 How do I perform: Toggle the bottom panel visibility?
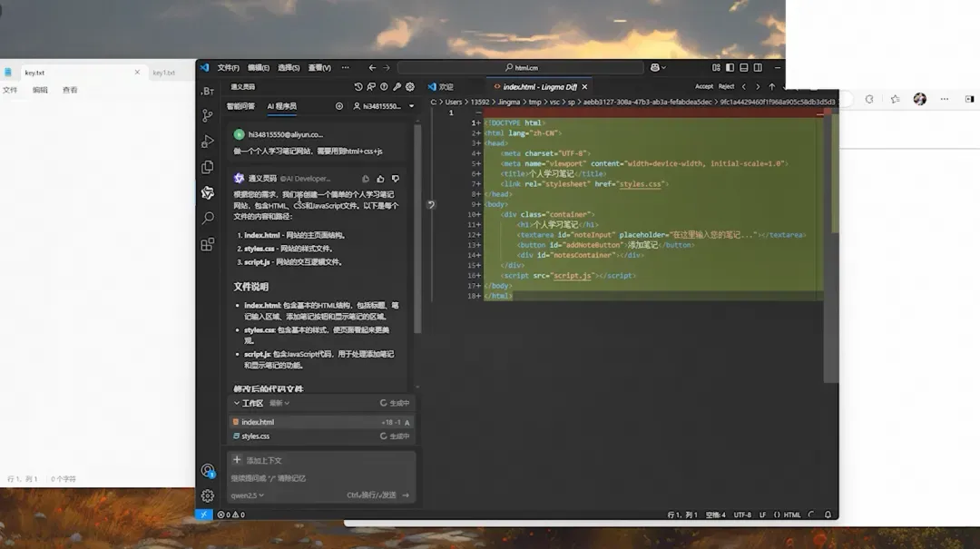coord(744,67)
